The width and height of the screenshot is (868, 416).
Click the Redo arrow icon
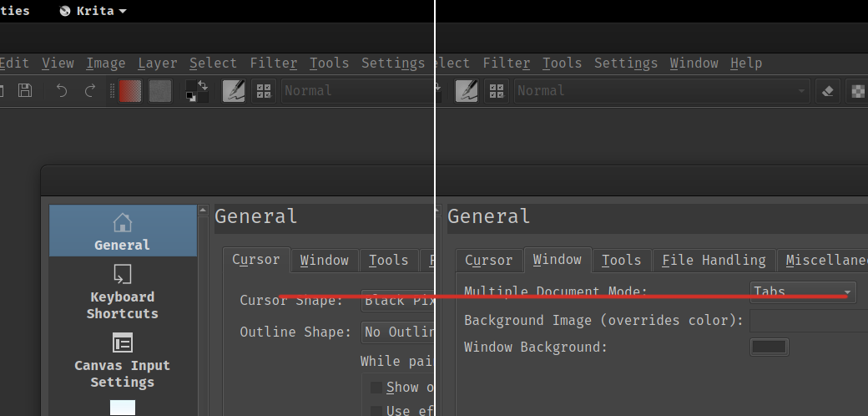pyautogui.click(x=90, y=90)
